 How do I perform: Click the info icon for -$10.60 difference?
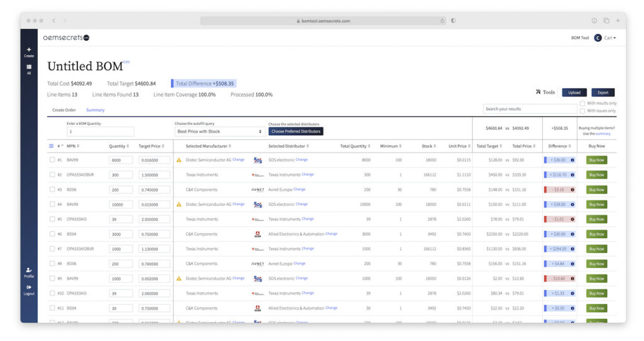[x=572, y=279]
